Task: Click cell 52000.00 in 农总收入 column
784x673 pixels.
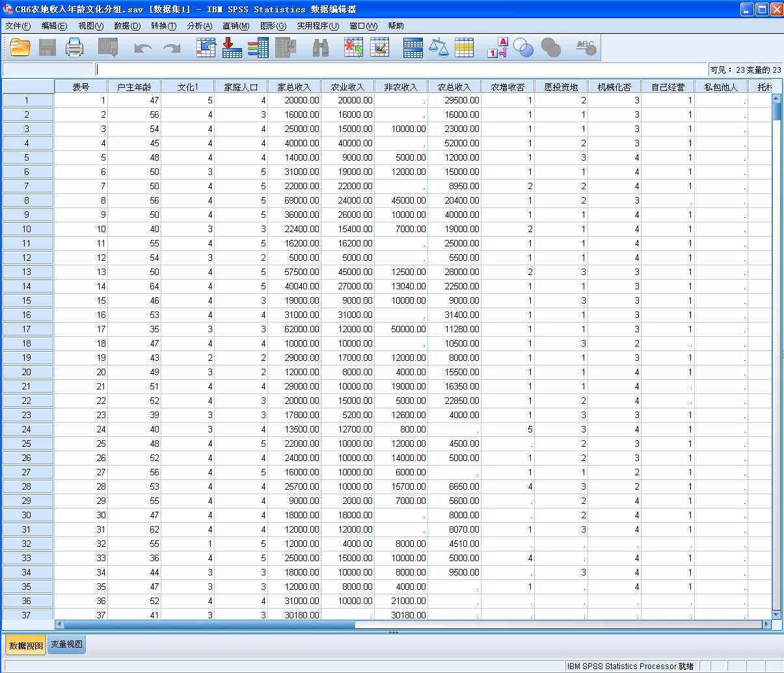Action: (x=454, y=143)
